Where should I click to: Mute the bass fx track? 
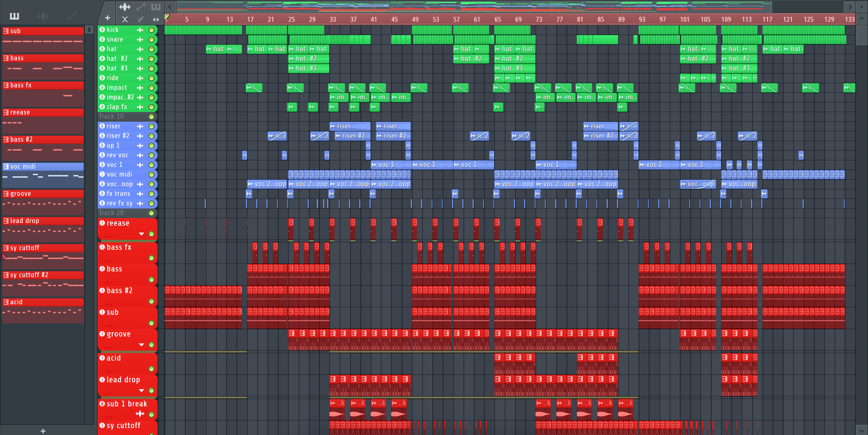click(x=152, y=258)
